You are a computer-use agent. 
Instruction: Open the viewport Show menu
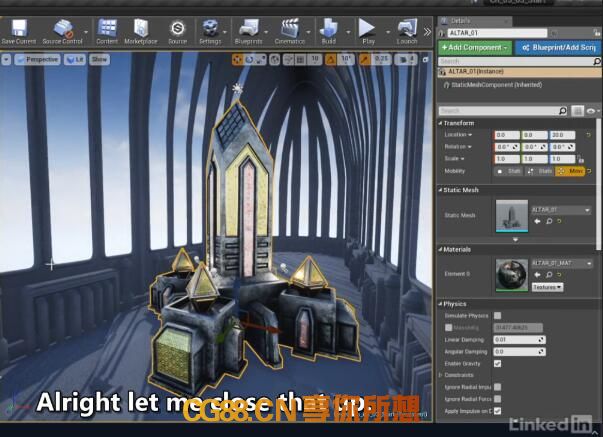click(99, 60)
